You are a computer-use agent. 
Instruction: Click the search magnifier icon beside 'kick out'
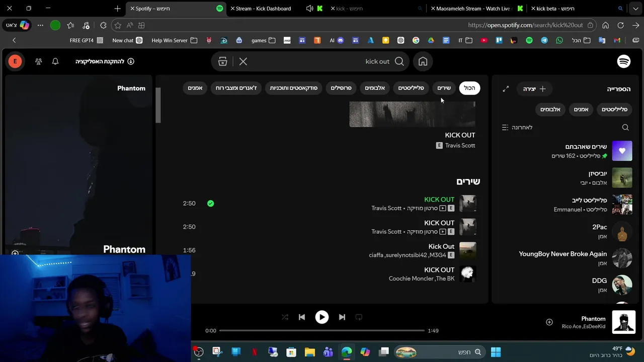399,61
